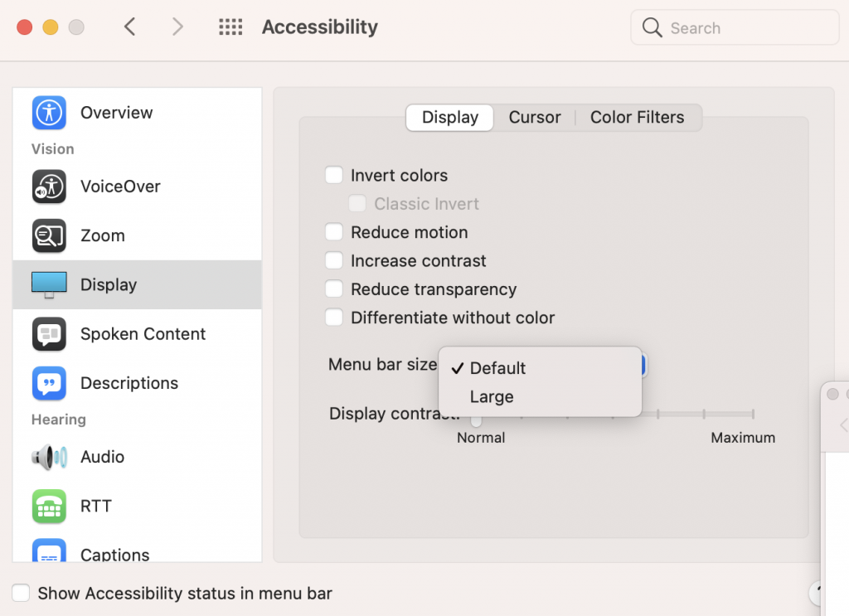
Task: Choose Default in Menu bar size menu
Action: 540,368
